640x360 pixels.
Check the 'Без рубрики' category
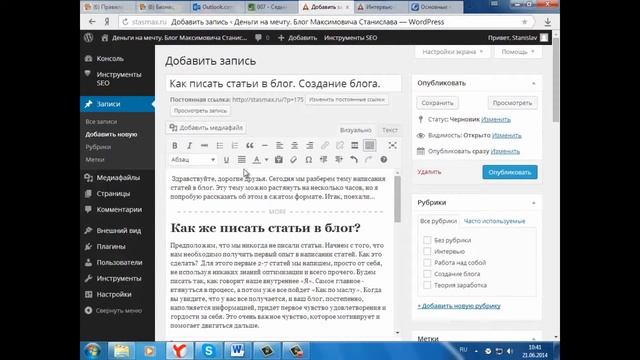(x=427, y=240)
